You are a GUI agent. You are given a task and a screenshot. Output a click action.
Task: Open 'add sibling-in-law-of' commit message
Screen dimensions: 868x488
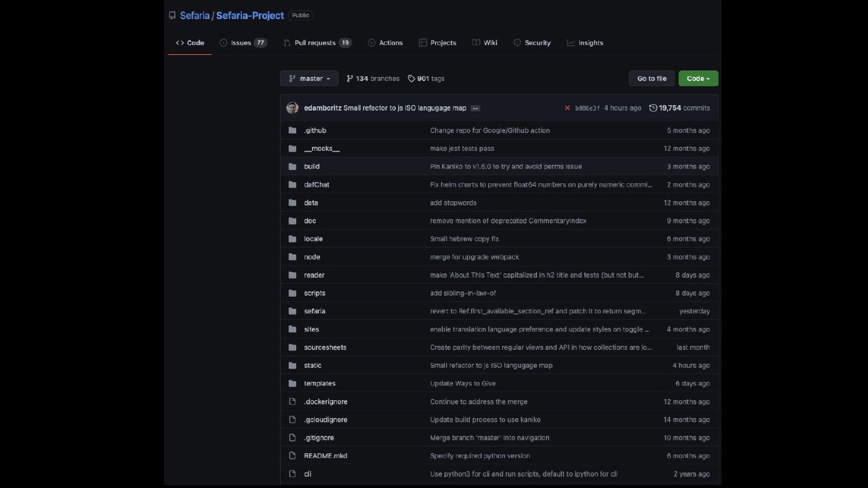coord(463,293)
